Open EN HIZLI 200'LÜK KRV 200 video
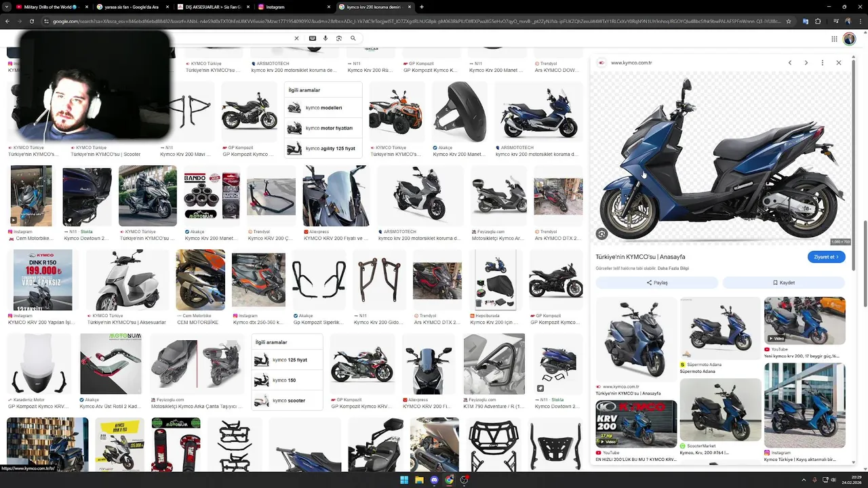 (x=636, y=423)
